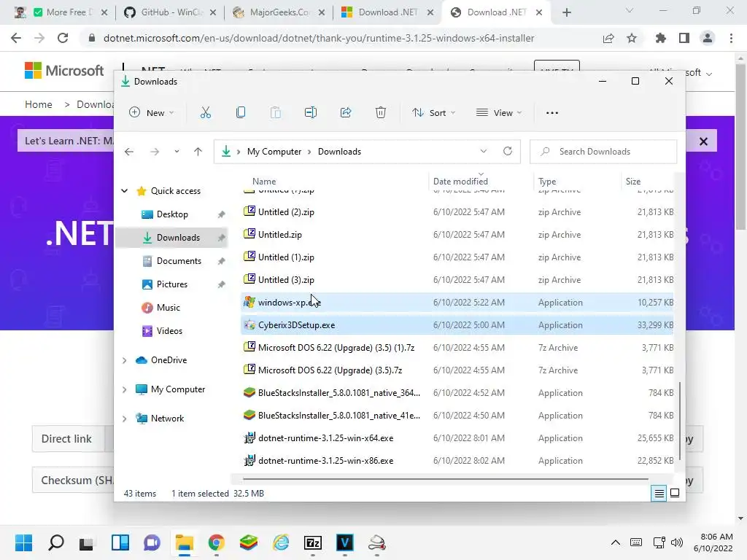Click the Rename icon in the Downloads toolbar
The height and width of the screenshot is (560, 747).
[x=311, y=113]
